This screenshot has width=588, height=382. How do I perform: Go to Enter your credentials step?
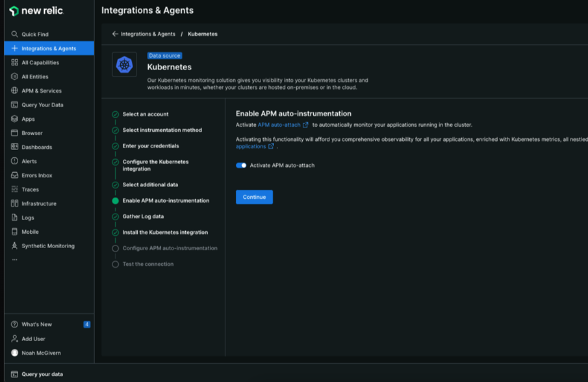(x=151, y=146)
